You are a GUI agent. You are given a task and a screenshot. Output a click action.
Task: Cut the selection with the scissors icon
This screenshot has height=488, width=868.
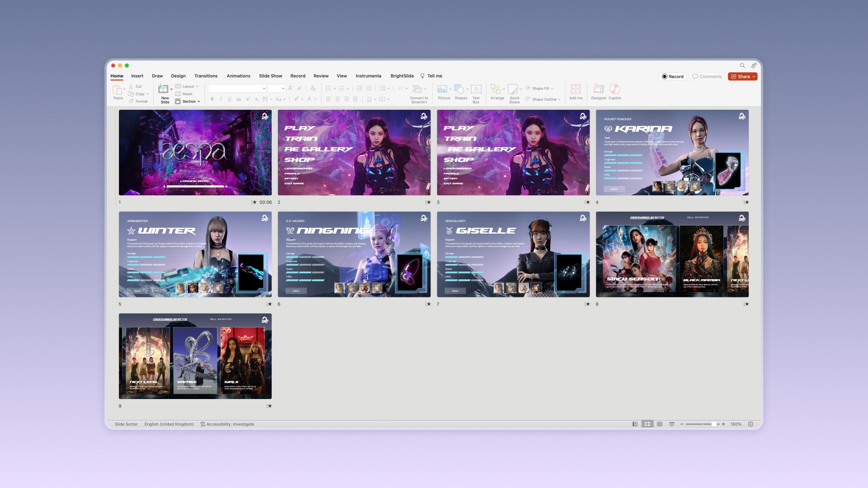tap(131, 86)
